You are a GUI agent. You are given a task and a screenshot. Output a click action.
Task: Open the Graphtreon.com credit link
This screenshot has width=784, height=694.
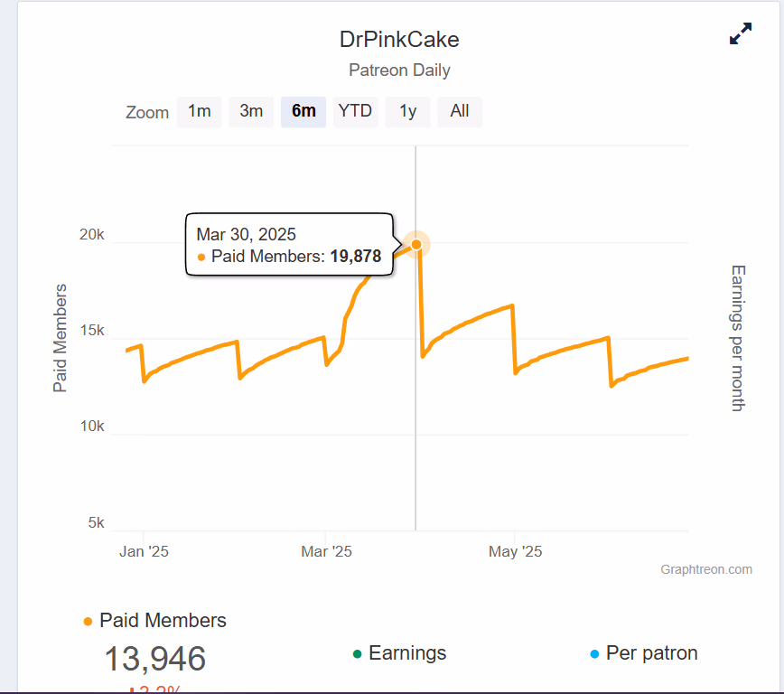point(706,569)
